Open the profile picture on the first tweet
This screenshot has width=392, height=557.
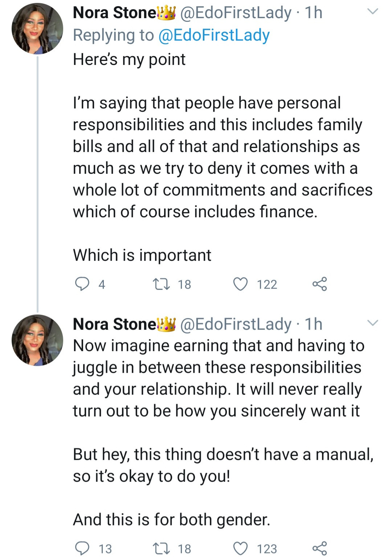[37, 29]
